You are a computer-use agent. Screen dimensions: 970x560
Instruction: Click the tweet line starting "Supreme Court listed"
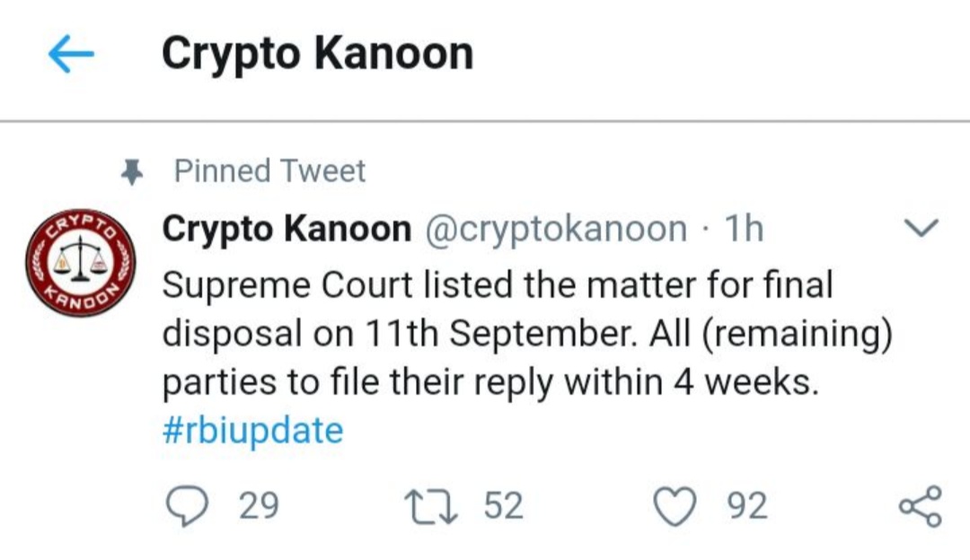click(497, 285)
